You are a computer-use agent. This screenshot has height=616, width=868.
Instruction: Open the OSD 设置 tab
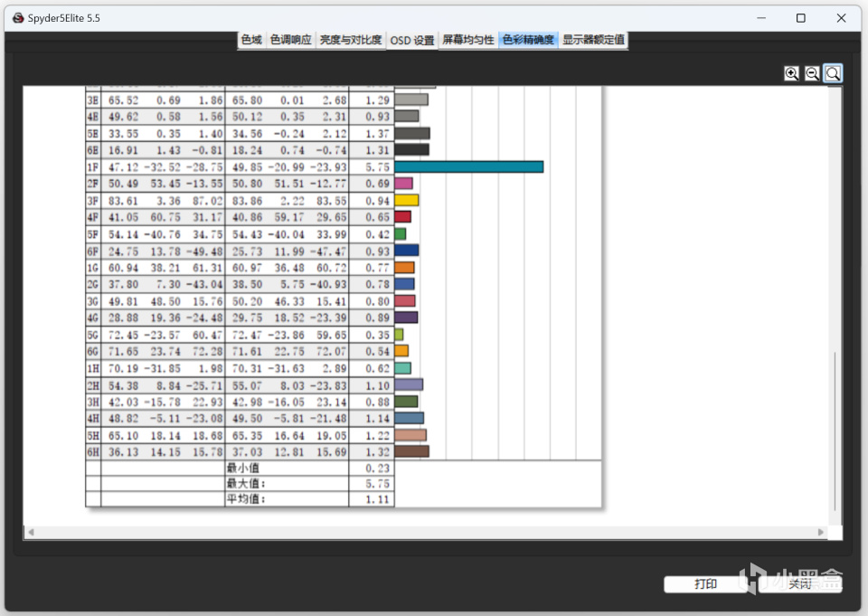click(x=412, y=41)
